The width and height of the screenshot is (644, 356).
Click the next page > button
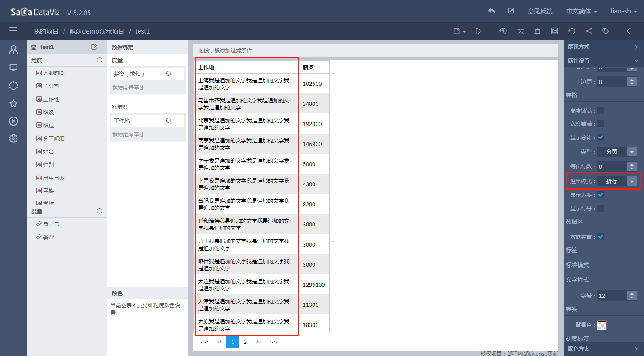tap(258, 342)
